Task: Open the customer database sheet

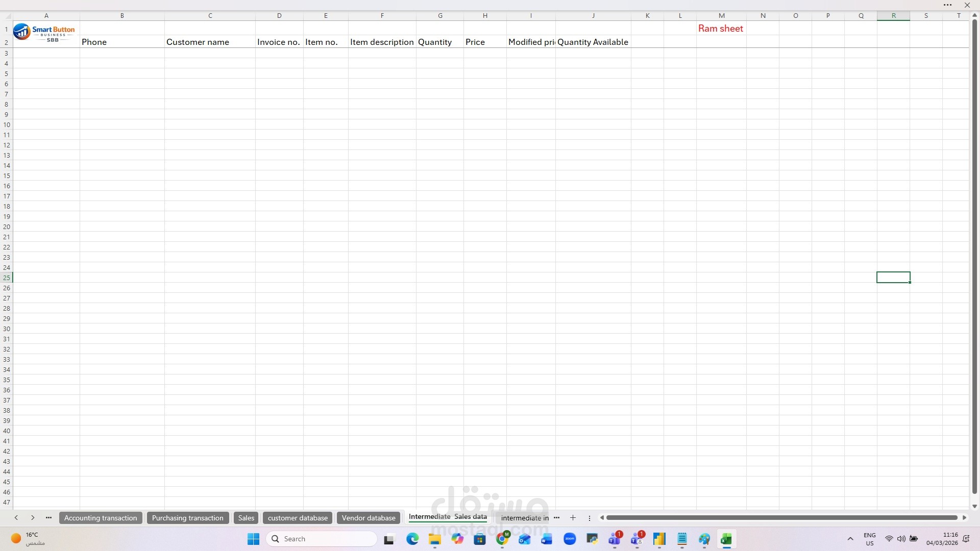Action: point(298,518)
